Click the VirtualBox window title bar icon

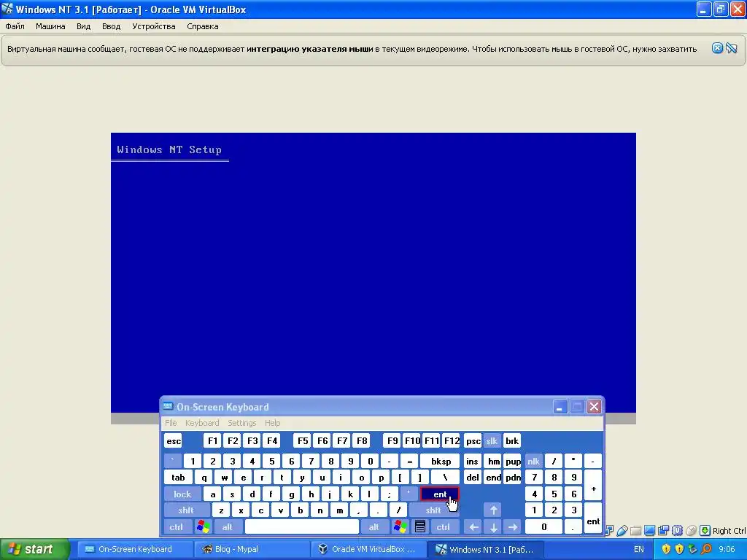coord(7,9)
